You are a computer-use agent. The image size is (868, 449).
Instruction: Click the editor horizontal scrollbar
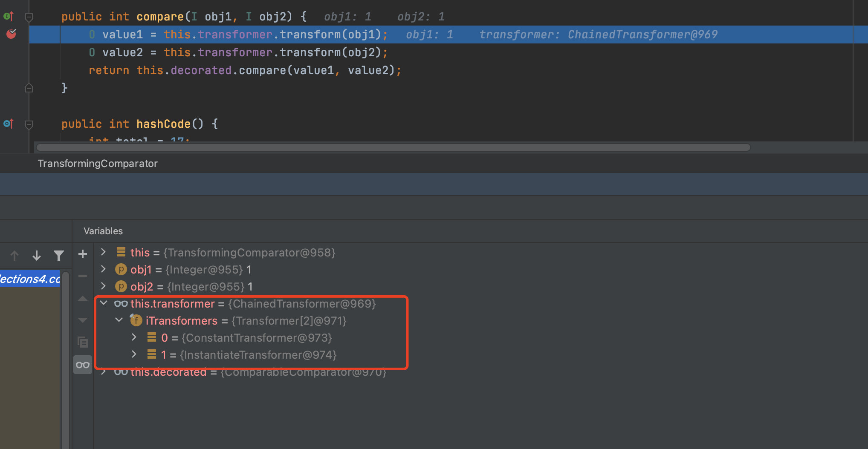pos(393,147)
